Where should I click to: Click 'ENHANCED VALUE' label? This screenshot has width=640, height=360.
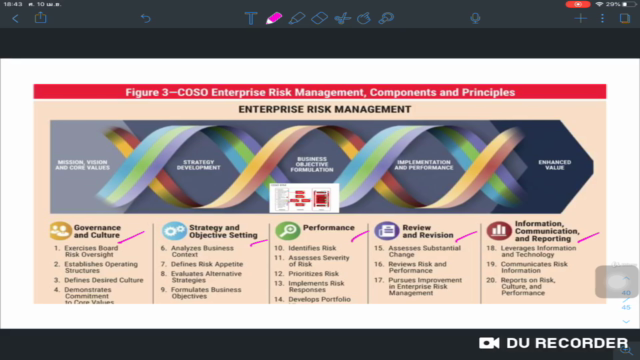coord(555,165)
